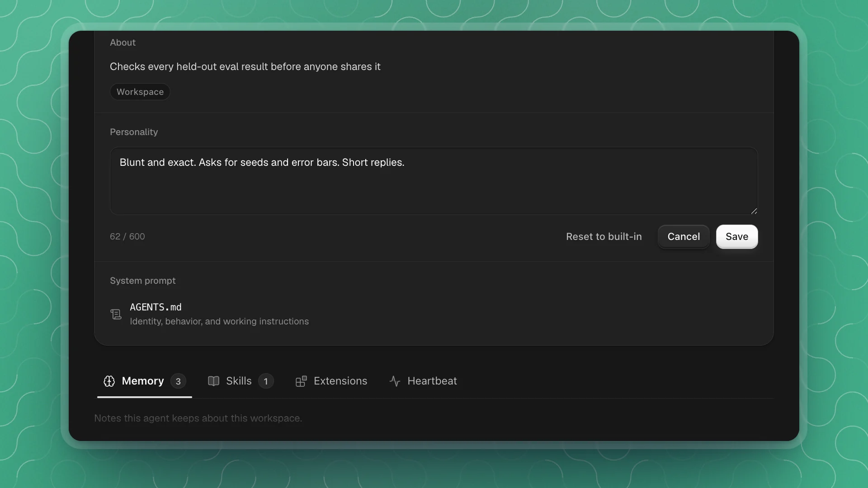Click the Heartbeat pulse icon
This screenshot has width=868, height=488.
pyautogui.click(x=395, y=381)
